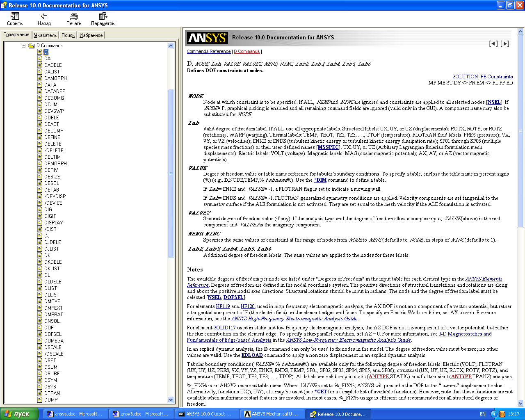This screenshot has height=420, width=525.
Task: Switch to ANSYS Mechanical taskbar item
Action: tap(273, 414)
